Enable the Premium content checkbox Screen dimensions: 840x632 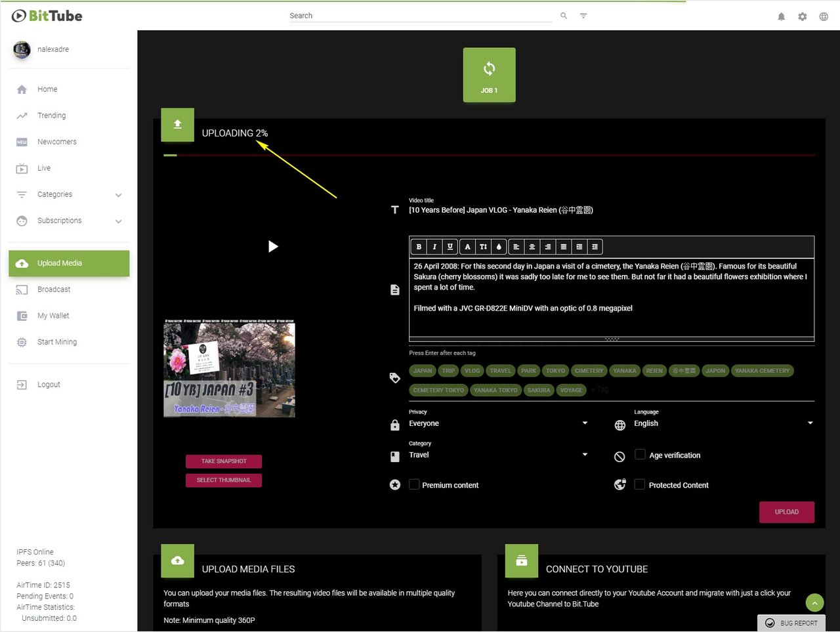(414, 484)
